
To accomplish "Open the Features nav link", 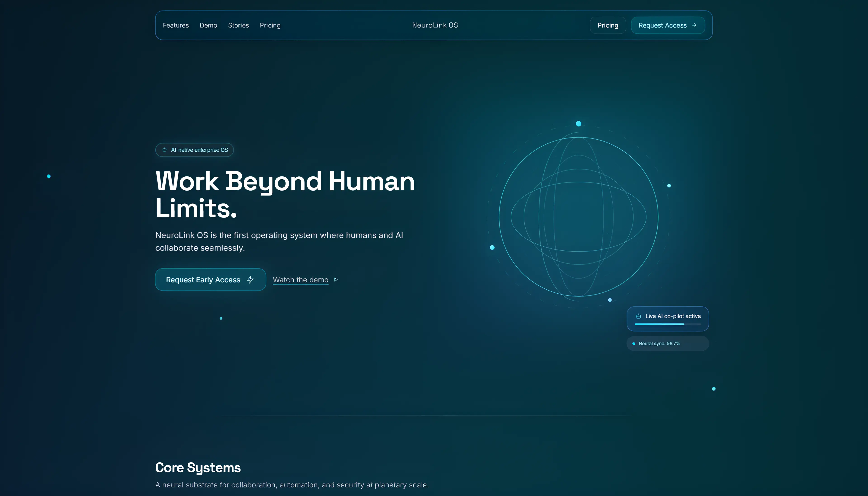I will (x=176, y=25).
